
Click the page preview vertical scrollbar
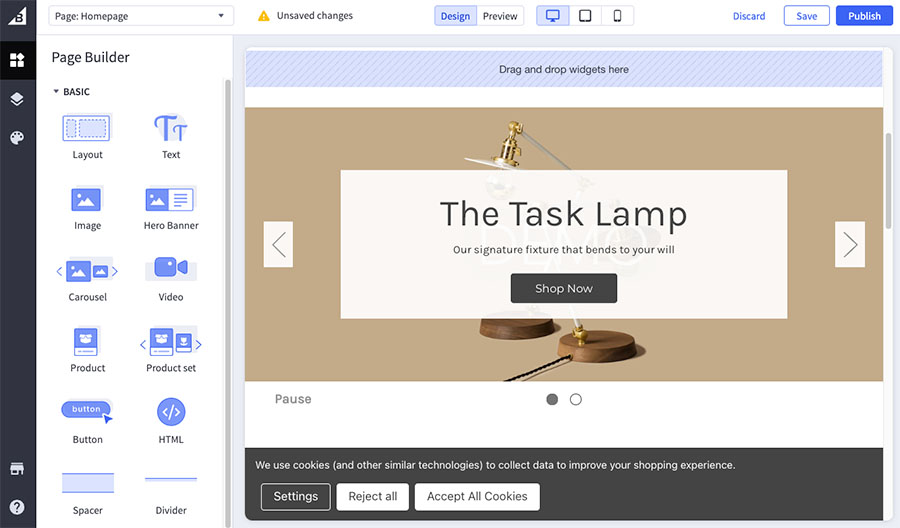tap(889, 181)
